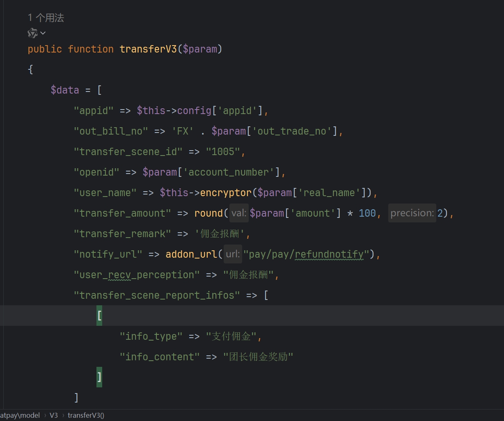Click the encryptor method call

[225, 193]
